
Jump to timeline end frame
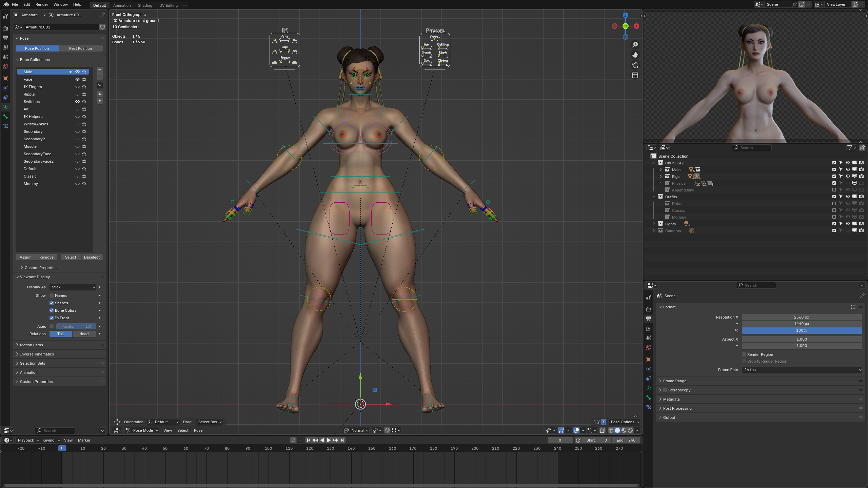tap(343, 440)
